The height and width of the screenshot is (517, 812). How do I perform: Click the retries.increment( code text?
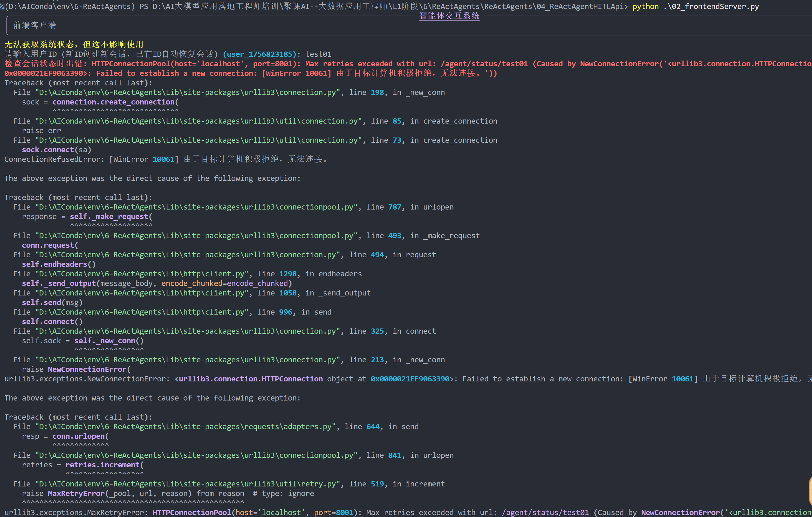(104, 465)
